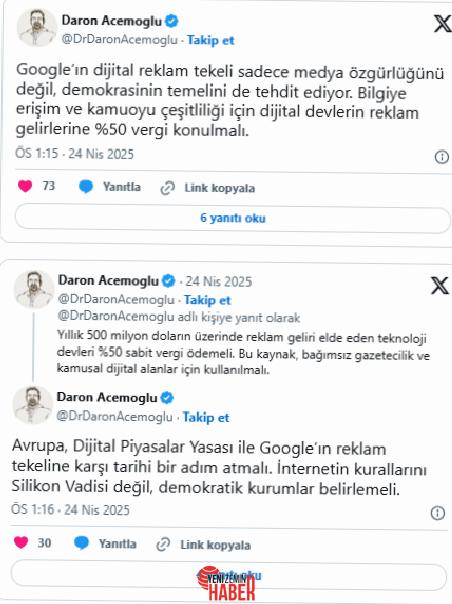Click 'Takip et' in first tweet header
Viewport: 452px width, 604px height.
tap(210, 40)
